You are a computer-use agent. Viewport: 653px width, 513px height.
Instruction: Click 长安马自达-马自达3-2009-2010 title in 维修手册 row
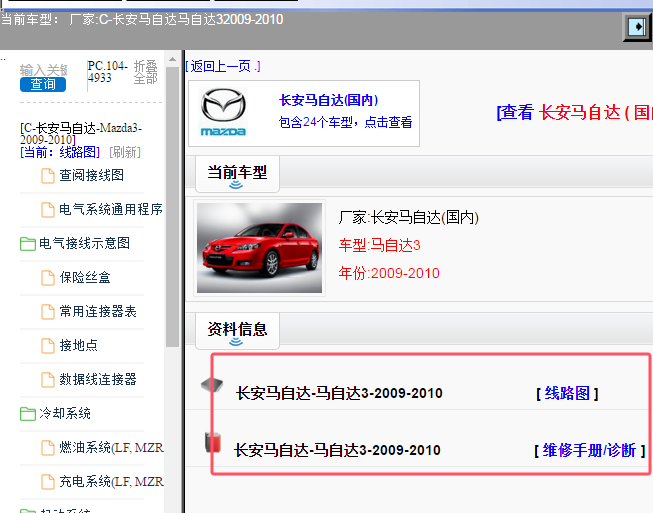click(x=337, y=450)
